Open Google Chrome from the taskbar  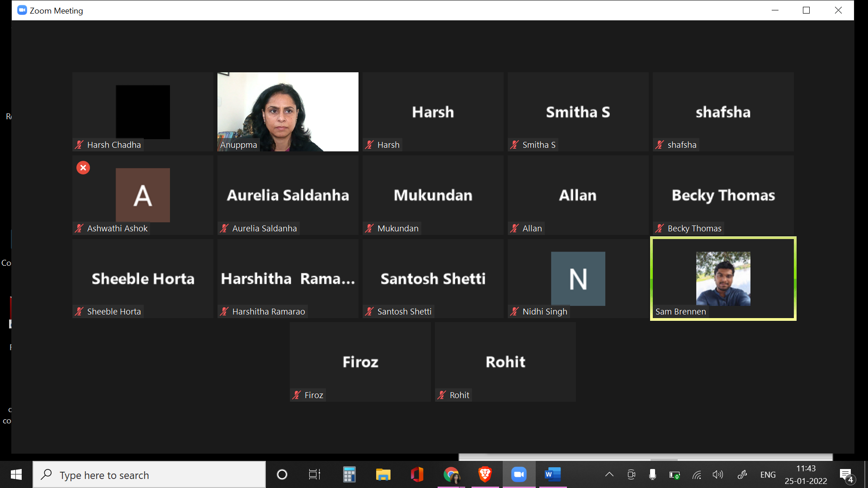[451, 474]
